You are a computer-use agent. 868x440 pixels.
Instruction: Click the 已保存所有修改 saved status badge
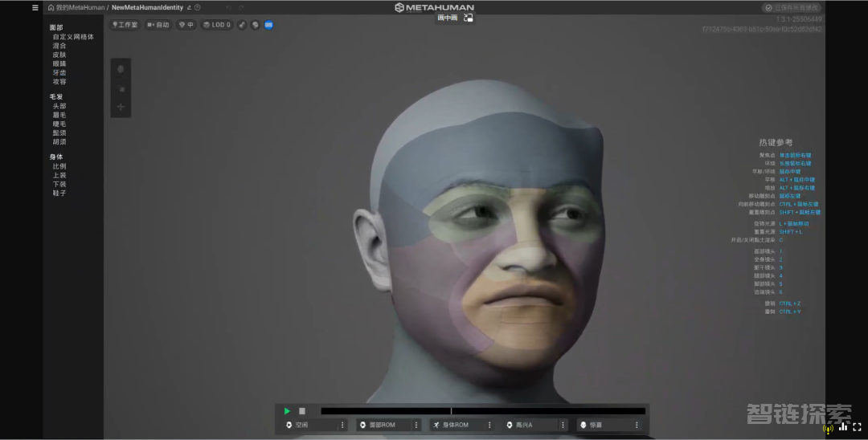[x=792, y=8]
